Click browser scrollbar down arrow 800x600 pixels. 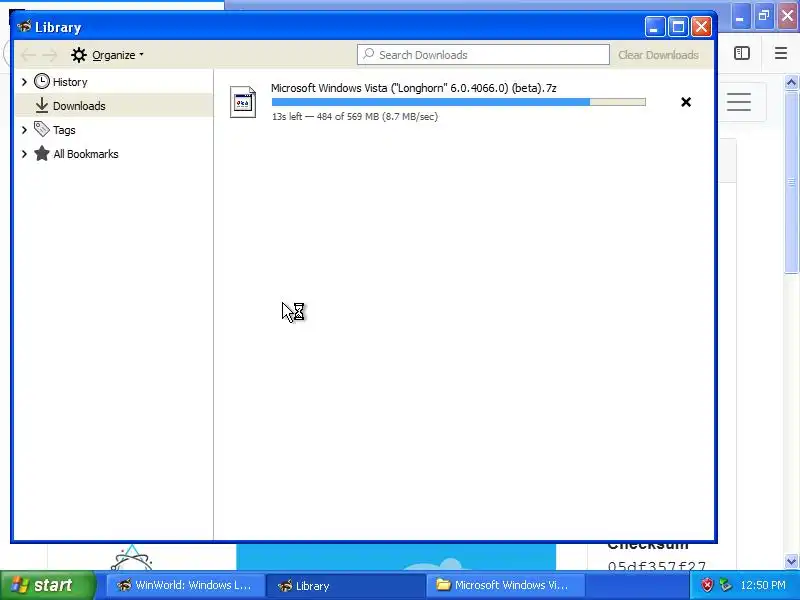coord(791,561)
